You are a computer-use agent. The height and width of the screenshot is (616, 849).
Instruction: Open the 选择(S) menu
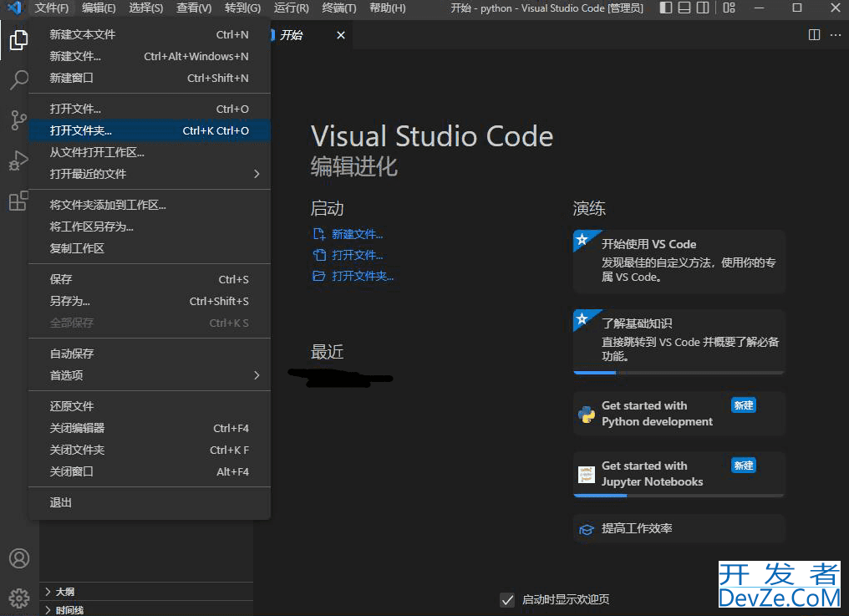tap(146, 8)
